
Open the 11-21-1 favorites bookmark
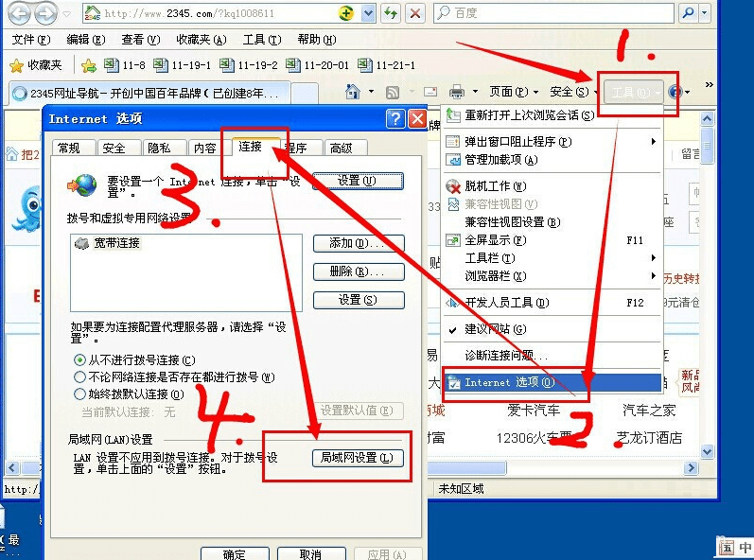pyautogui.click(x=387, y=65)
